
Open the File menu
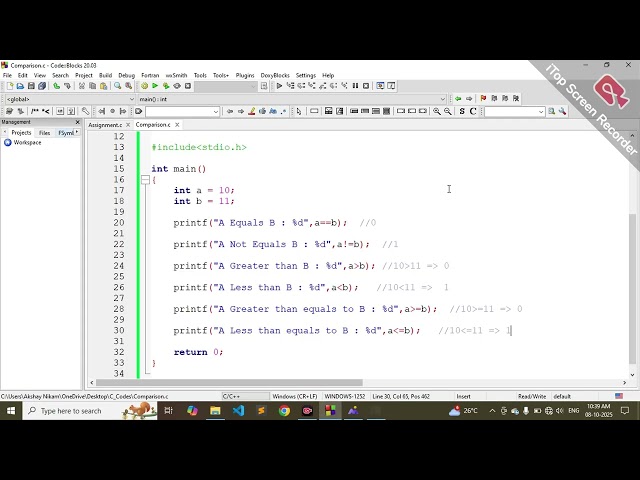7,76
